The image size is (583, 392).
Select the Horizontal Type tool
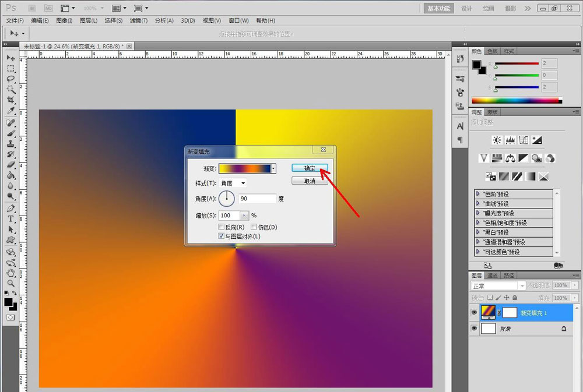(x=10, y=219)
